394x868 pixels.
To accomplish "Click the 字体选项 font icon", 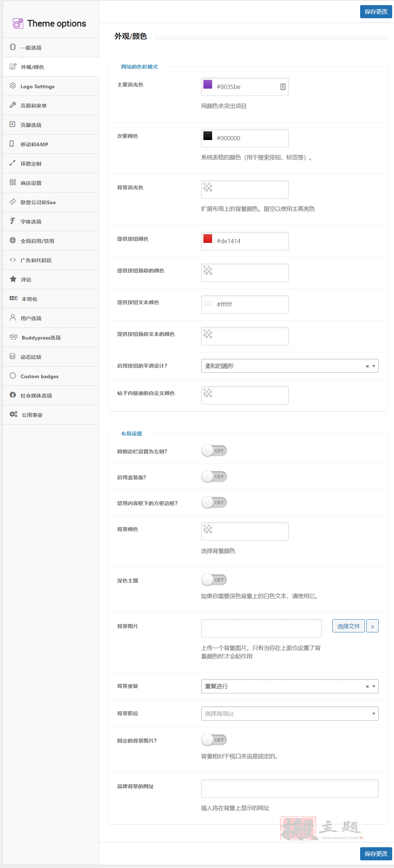I will [x=12, y=221].
